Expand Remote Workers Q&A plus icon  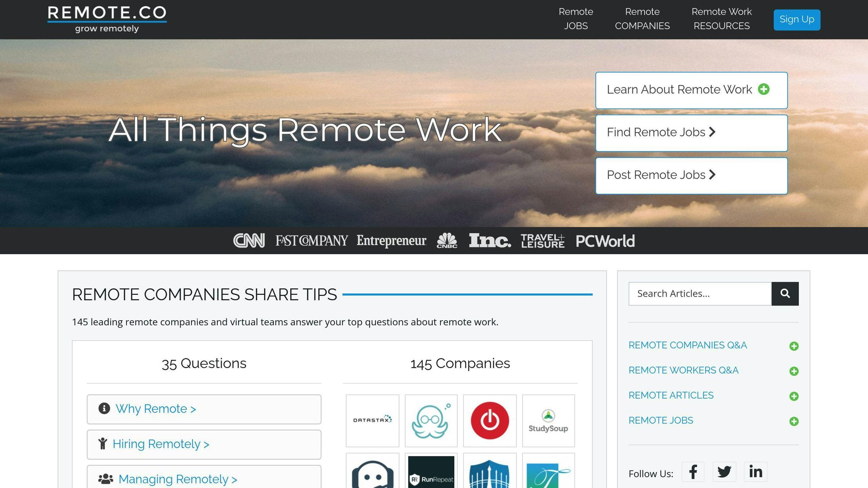(x=794, y=371)
